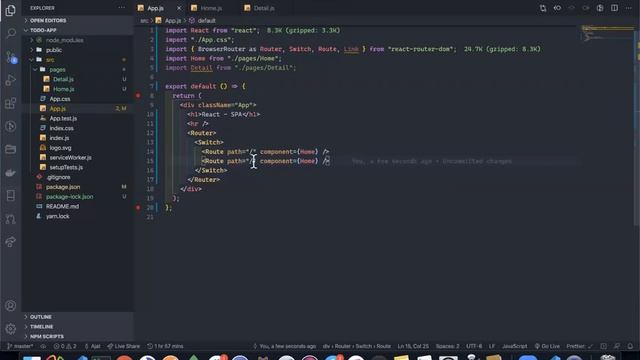Open the Run and Debug view
The height and width of the screenshot is (360, 640).
coord(11,80)
